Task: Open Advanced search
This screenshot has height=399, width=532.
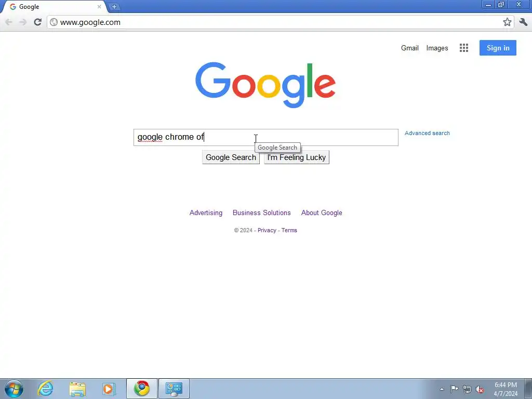Action: tap(427, 134)
